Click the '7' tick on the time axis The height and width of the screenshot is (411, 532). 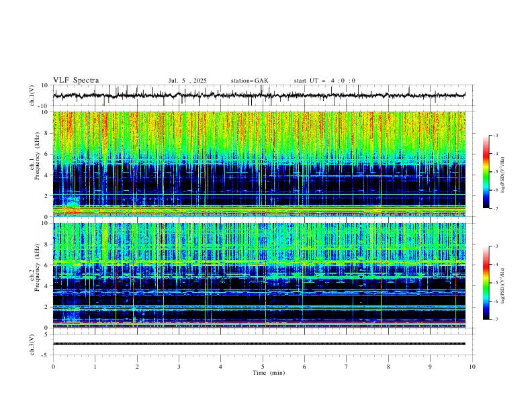point(347,367)
